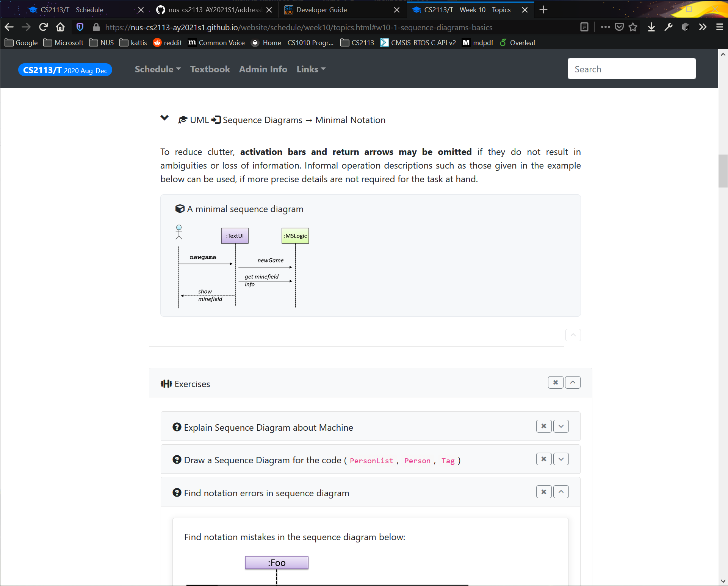
Task: Open the Firefox hamburger menu
Action: point(719,27)
